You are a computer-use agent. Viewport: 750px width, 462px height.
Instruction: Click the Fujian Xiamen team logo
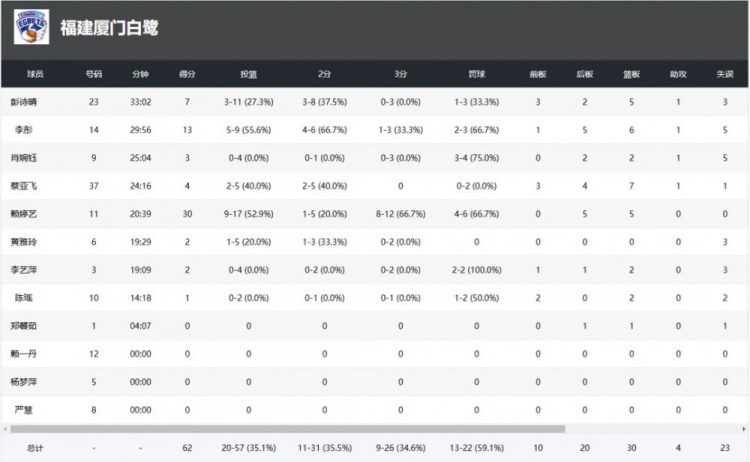31,27
